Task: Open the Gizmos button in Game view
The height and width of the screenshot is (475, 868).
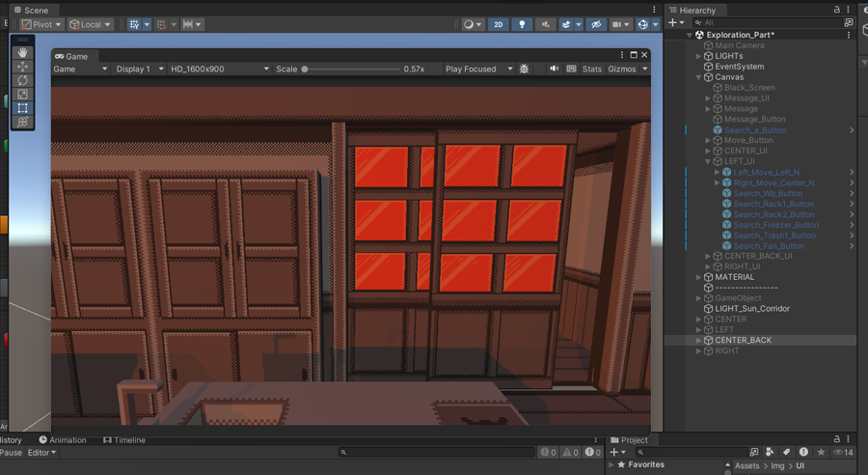Action: tap(622, 70)
